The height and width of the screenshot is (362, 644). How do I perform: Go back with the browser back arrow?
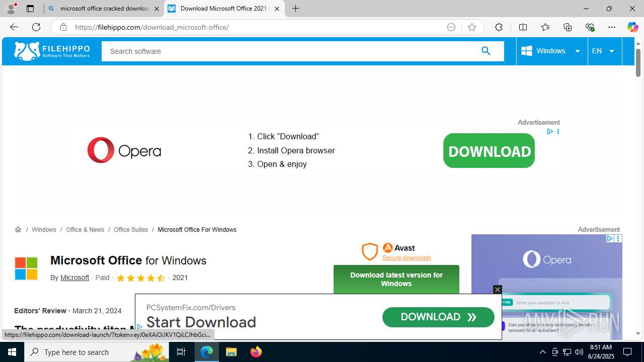[x=14, y=27]
